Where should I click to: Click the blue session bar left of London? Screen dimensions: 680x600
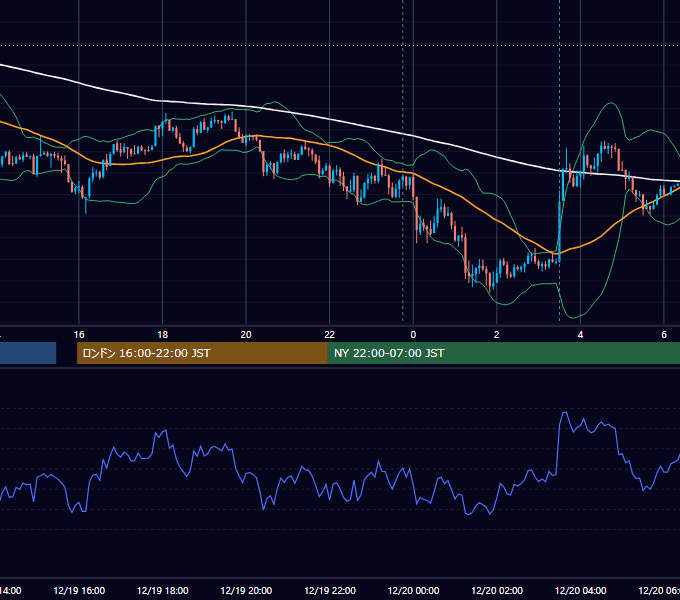tap(28, 353)
